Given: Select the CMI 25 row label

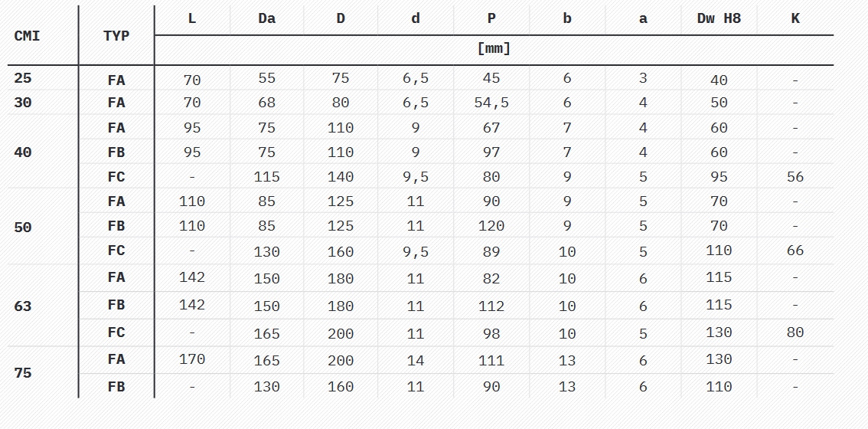Looking at the screenshot, I should click(x=23, y=78).
